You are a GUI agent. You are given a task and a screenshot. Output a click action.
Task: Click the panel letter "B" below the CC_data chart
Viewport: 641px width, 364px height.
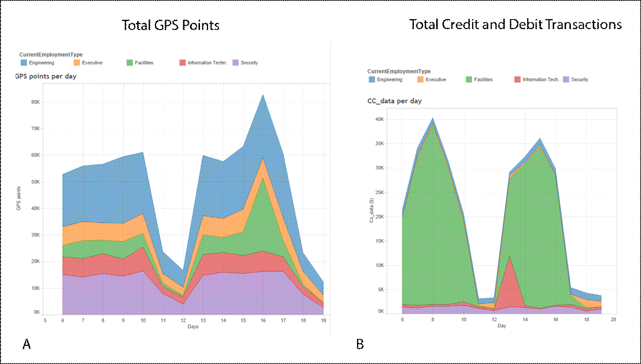(x=360, y=344)
